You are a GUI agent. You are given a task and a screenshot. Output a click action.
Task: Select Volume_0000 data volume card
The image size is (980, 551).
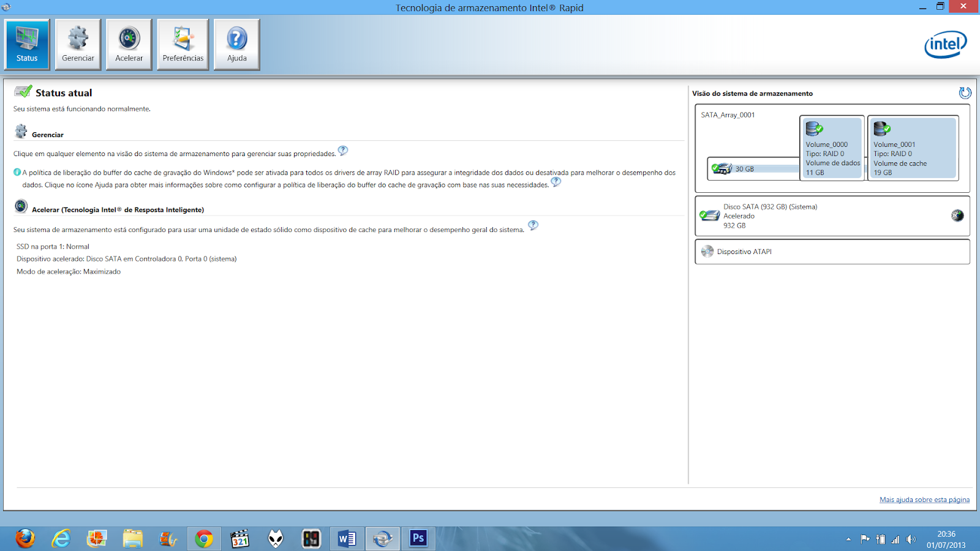[x=832, y=148]
